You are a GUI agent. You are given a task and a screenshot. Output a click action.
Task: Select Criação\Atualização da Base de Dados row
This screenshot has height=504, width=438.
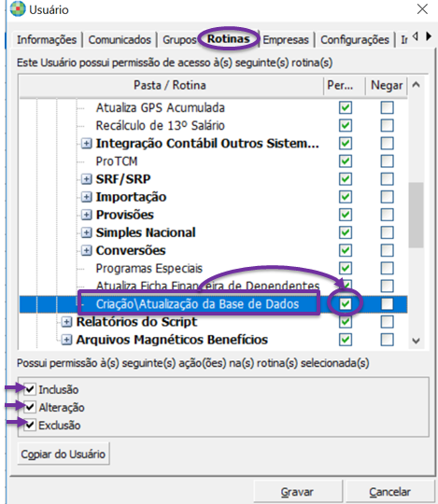(x=213, y=303)
